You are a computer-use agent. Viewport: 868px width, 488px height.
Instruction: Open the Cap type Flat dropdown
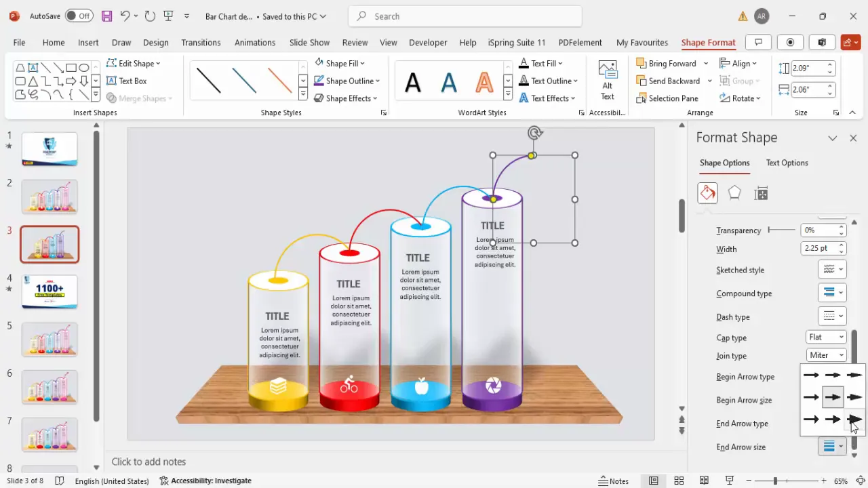click(826, 337)
